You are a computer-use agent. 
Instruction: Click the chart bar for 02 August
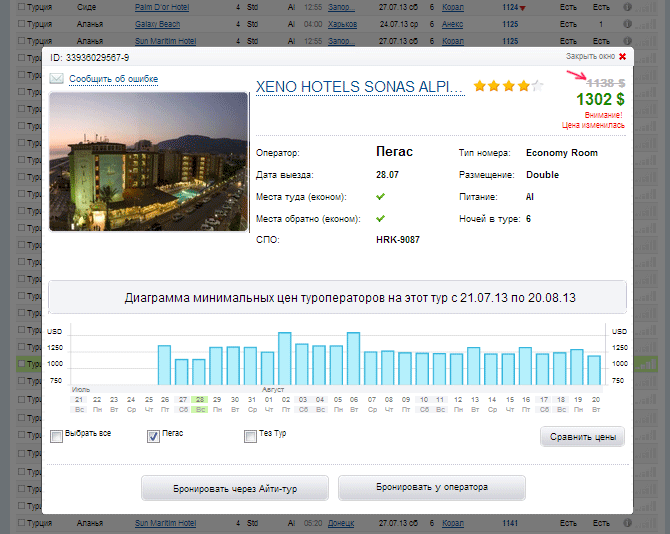point(285,358)
